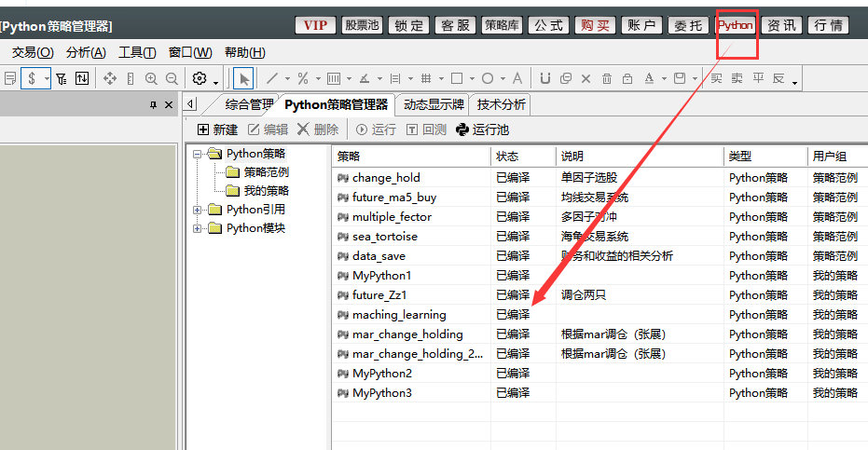The width and height of the screenshot is (868, 450).
Task: Select the 我的策略 folder
Action: tap(258, 191)
